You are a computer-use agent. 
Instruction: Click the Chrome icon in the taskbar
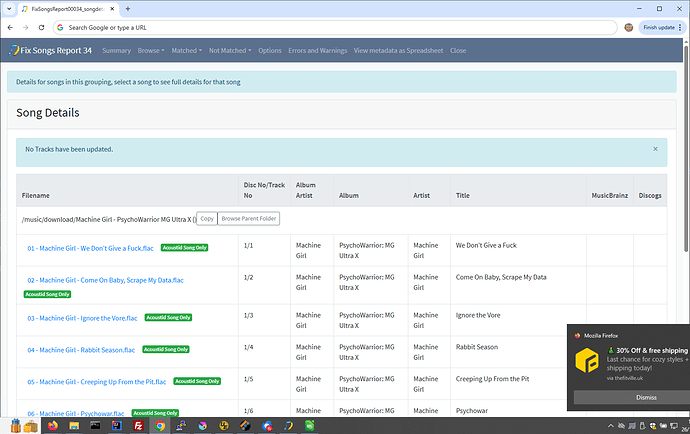tap(159, 425)
